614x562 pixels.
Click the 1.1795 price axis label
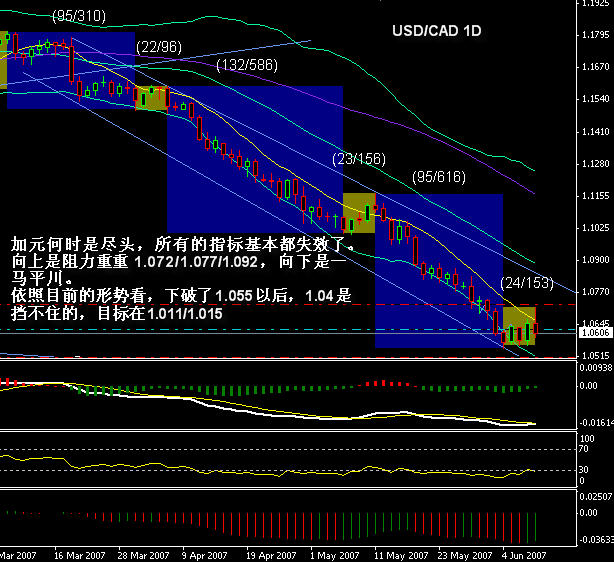[596, 35]
